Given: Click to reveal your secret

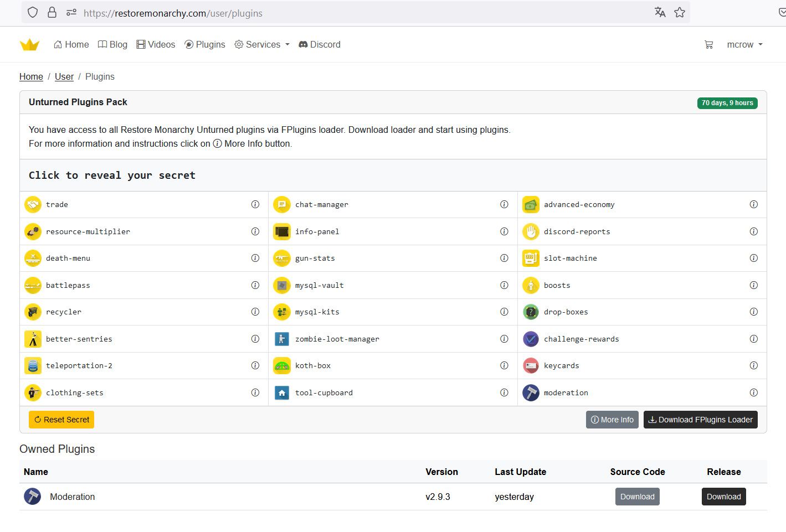Looking at the screenshot, I should pyautogui.click(x=111, y=175).
